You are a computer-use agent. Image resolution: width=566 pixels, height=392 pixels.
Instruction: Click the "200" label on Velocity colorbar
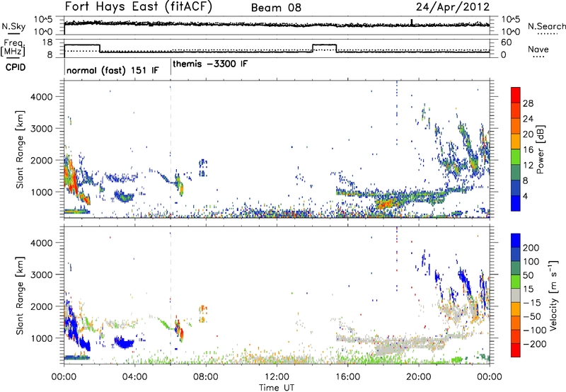(531, 248)
